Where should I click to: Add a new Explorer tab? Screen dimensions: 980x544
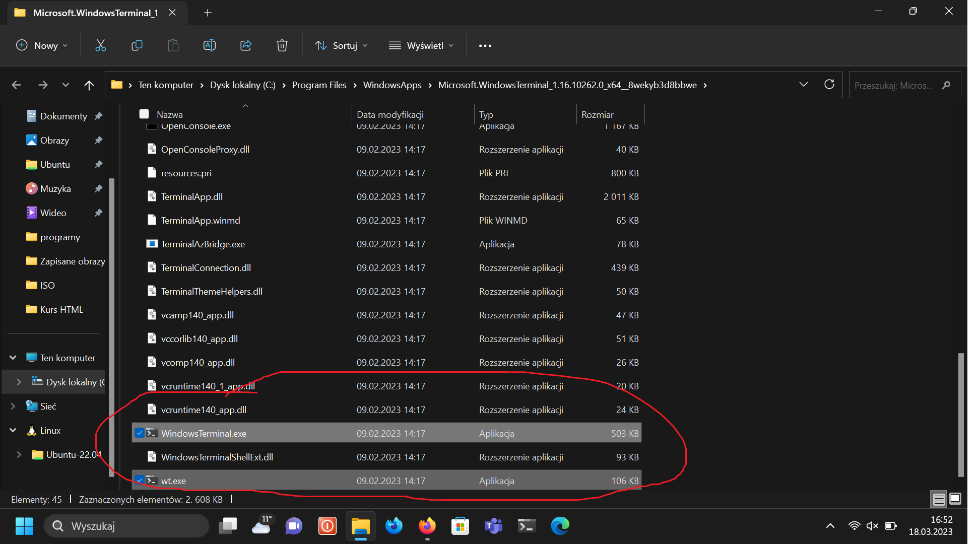(x=208, y=13)
